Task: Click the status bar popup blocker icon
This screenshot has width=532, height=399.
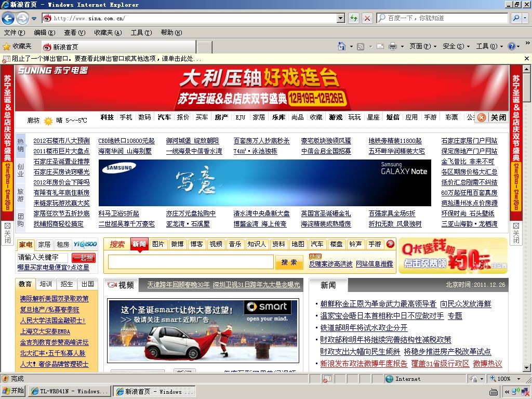Action: pyautogui.click(x=327, y=379)
